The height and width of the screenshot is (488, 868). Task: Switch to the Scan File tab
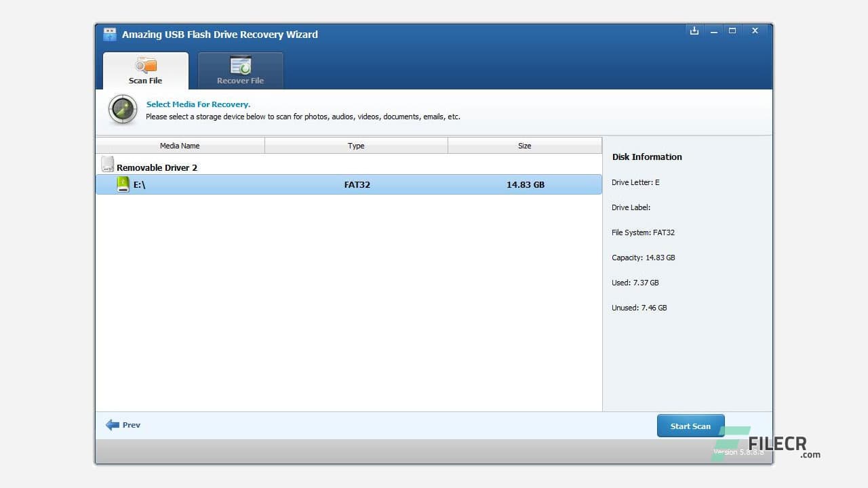tap(145, 70)
